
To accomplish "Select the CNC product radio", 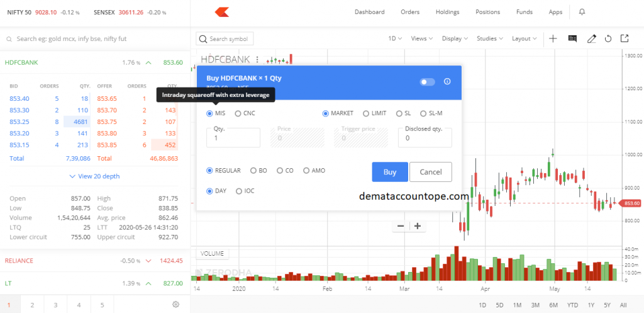I will click(x=238, y=113).
